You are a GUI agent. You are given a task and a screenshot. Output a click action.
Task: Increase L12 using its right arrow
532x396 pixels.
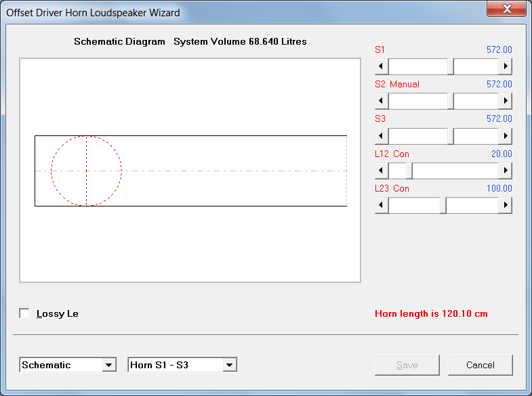pos(505,171)
